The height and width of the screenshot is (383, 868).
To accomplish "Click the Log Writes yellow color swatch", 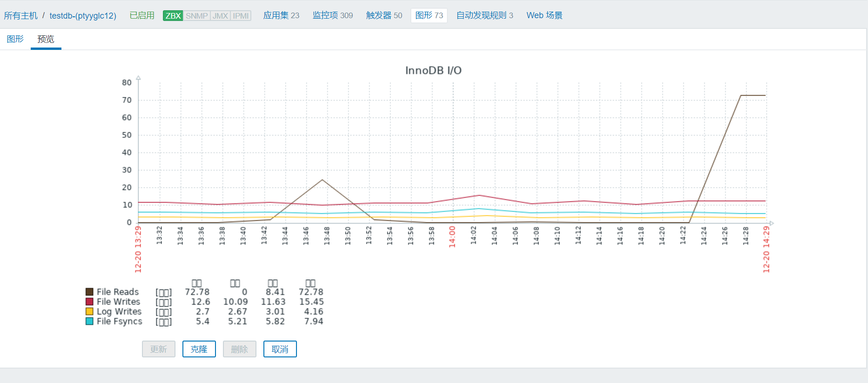I will 89,311.
